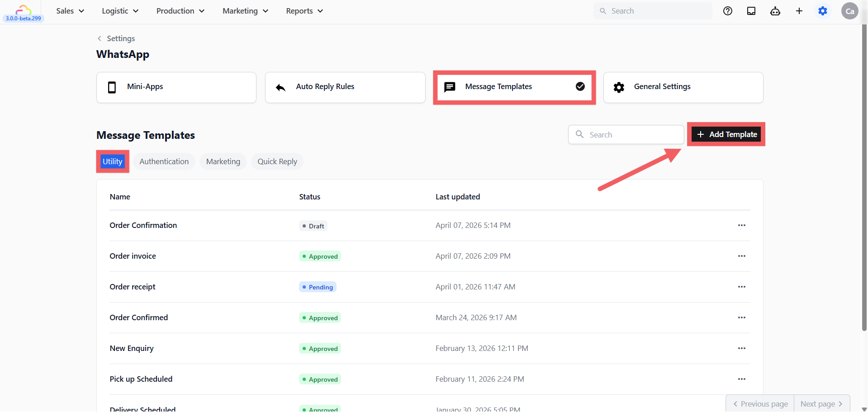This screenshot has width=868, height=412.
Task: Open the help question-mark icon
Action: [x=727, y=11]
